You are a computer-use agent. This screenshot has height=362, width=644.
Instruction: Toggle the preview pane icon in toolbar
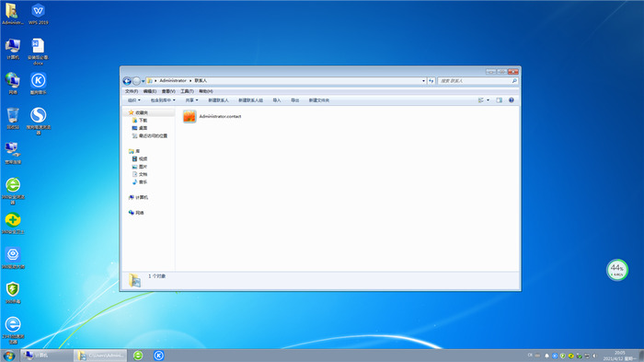pyautogui.click(x=499, y=100)
